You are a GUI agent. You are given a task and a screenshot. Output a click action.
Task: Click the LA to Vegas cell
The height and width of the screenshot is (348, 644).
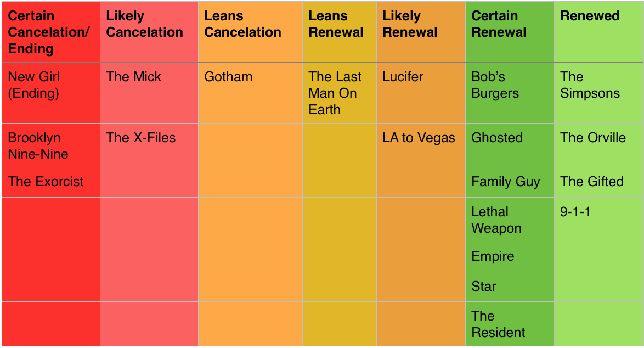click(x=421, y=145)
